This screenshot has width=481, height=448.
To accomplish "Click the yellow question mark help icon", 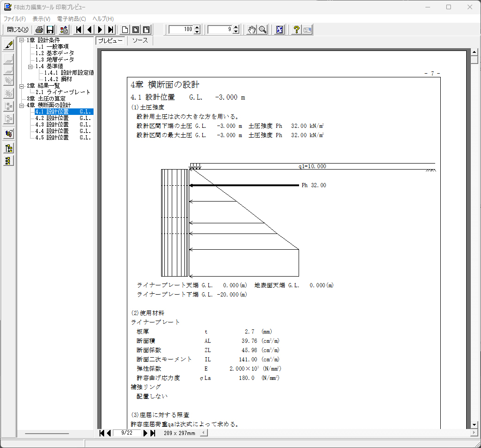I will 297,30.
